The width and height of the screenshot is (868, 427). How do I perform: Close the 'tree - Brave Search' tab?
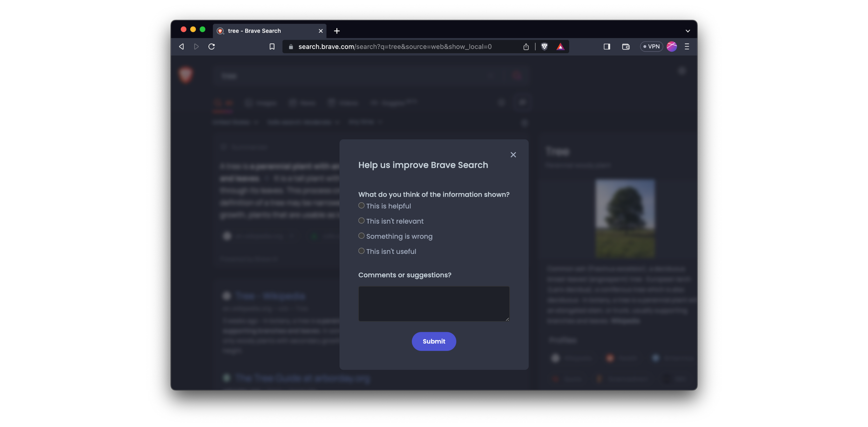pyautogui.click(x=321, y=31)
